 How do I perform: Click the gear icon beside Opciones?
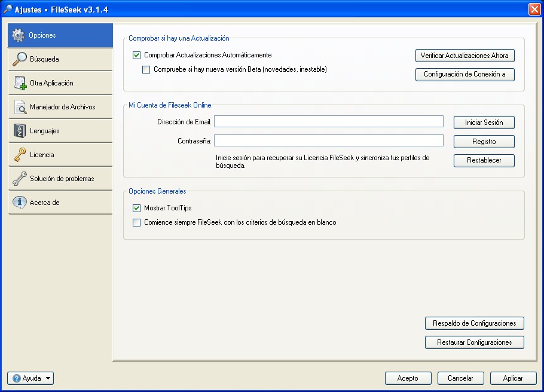click(19, 35)
